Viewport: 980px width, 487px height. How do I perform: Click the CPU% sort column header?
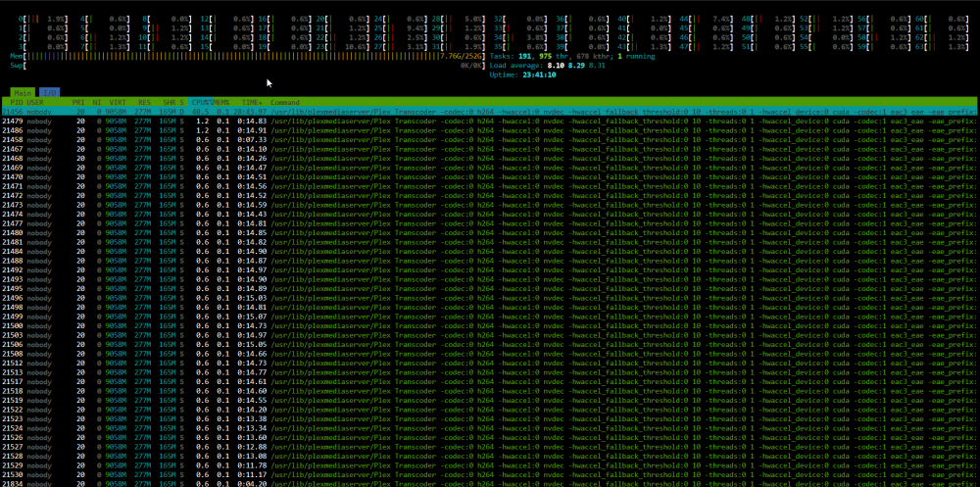click(x=201, y=102)
